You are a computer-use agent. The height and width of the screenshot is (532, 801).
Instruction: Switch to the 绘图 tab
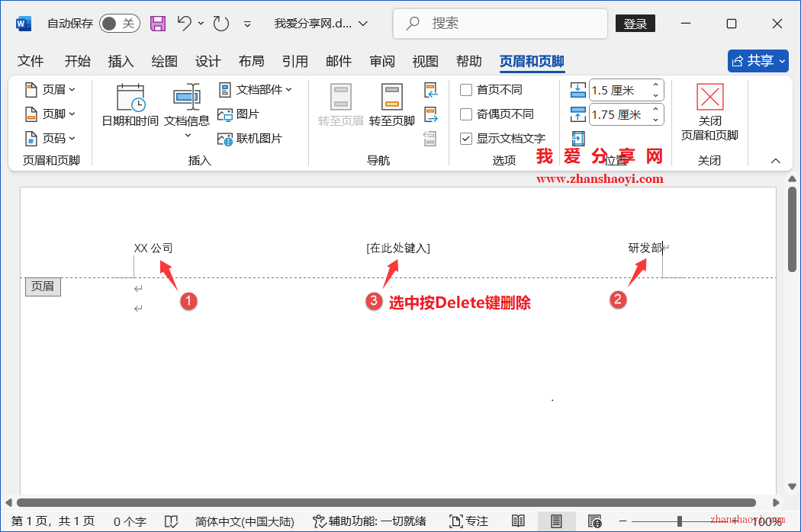(x=165, y=61)
